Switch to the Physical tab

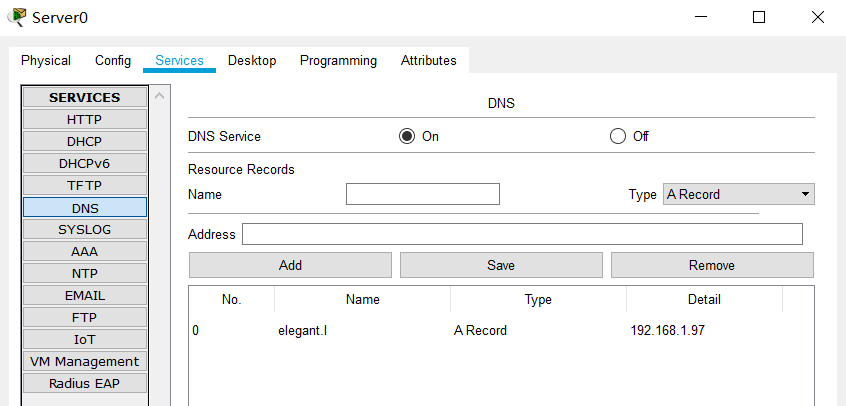tap(46, 61)
